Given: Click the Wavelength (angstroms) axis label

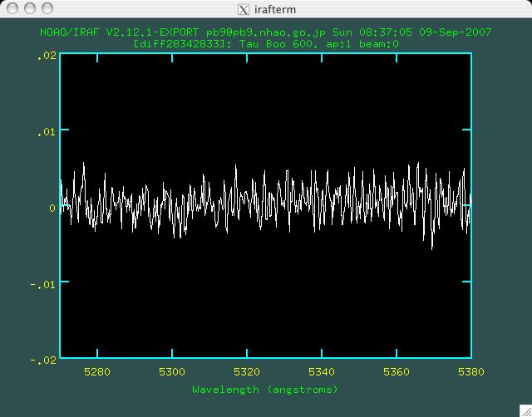Looking at the screenshot, I should (x=265, y=389).
